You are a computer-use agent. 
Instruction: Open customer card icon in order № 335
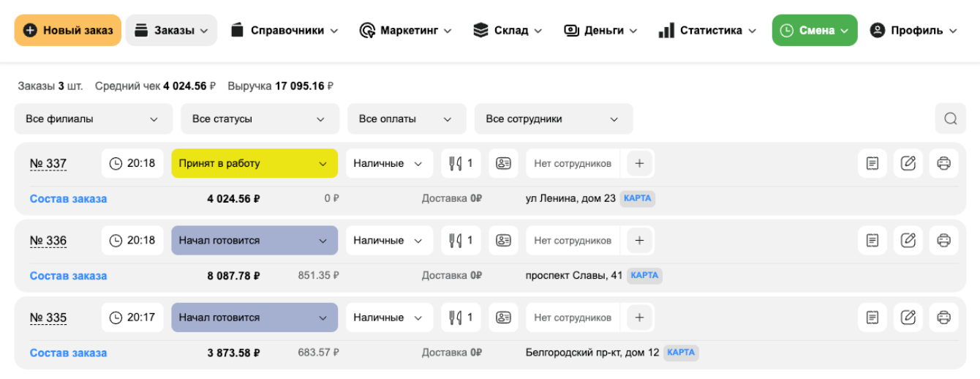[503, 318]
